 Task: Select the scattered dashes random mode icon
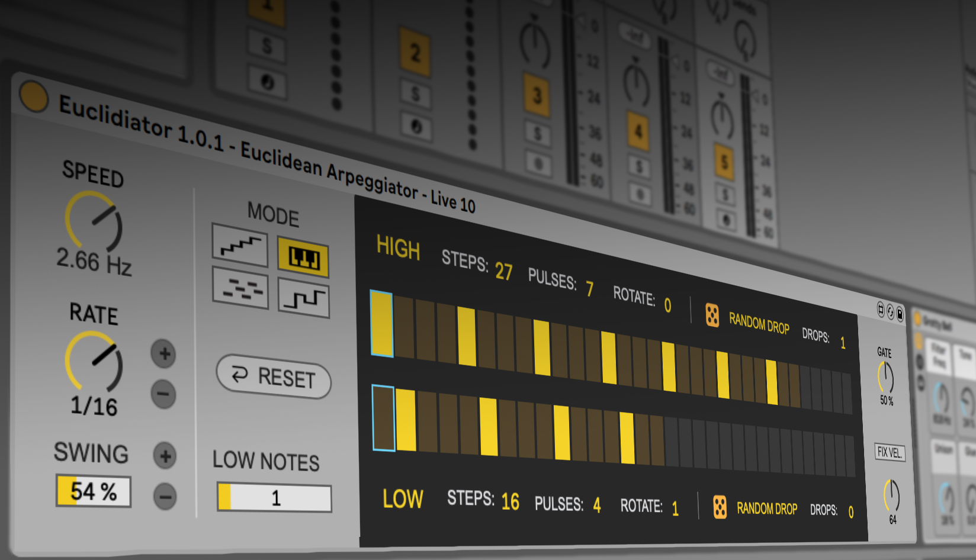[240, 288]
